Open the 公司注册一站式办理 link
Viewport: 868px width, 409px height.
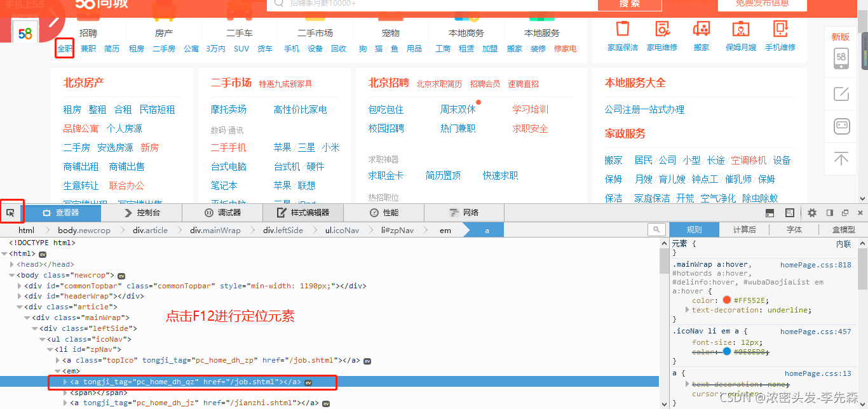click(x=644, y=110)
